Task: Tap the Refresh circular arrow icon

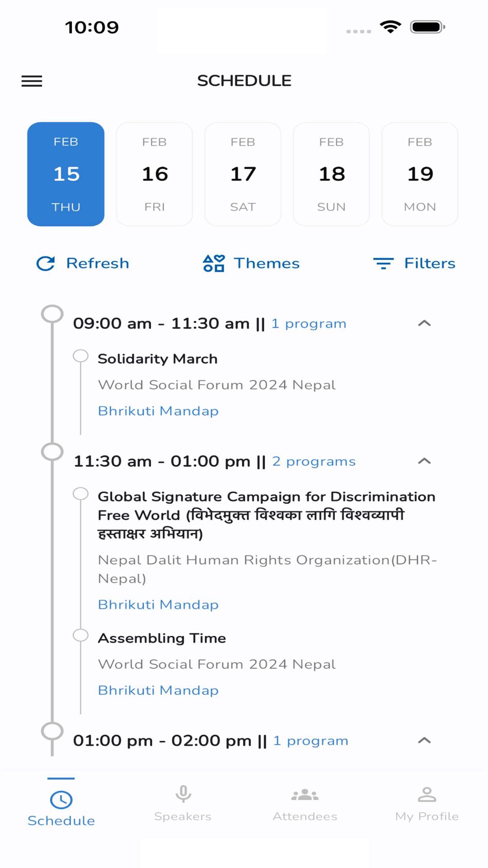Action: (x=46, y=264)
